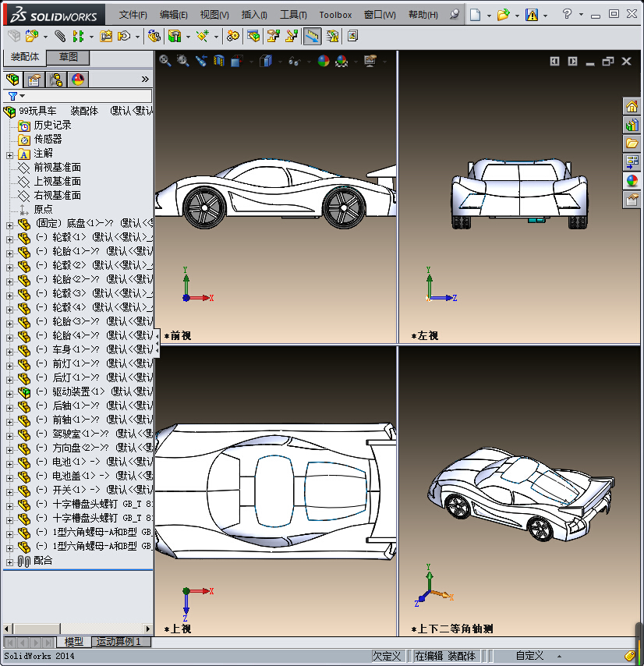This screenshot has height=666, width=644.
Task: Select the Zoom to Area magnifier tool
Action: [183, 61]
